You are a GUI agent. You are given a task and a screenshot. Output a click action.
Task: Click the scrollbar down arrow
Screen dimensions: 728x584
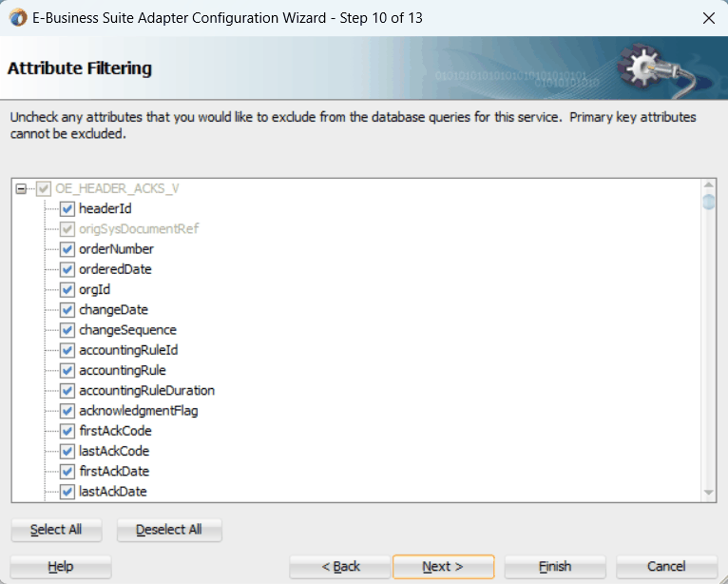coord(708,493)
